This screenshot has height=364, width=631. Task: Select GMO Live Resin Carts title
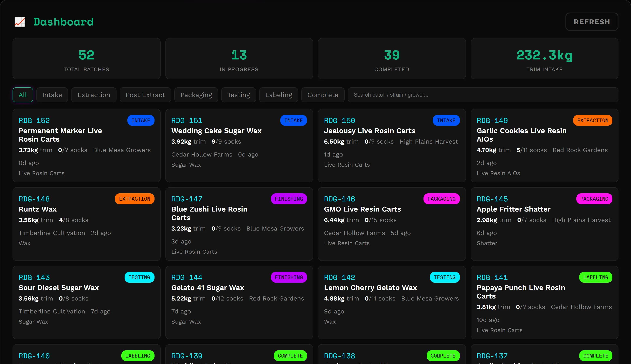(362, 209)
